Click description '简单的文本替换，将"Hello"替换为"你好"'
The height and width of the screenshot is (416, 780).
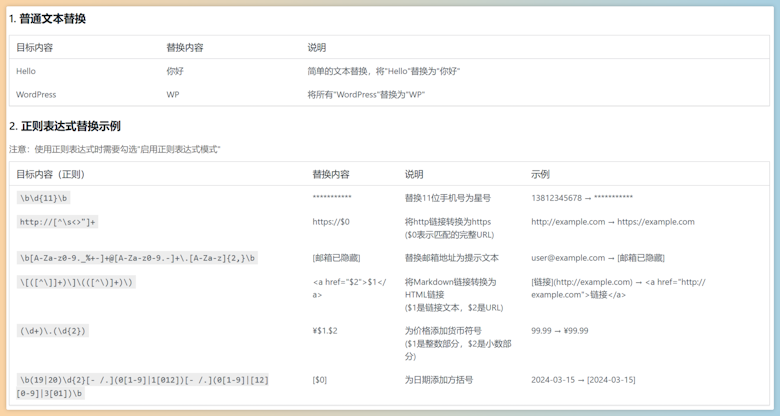click(x=384, y=71)
